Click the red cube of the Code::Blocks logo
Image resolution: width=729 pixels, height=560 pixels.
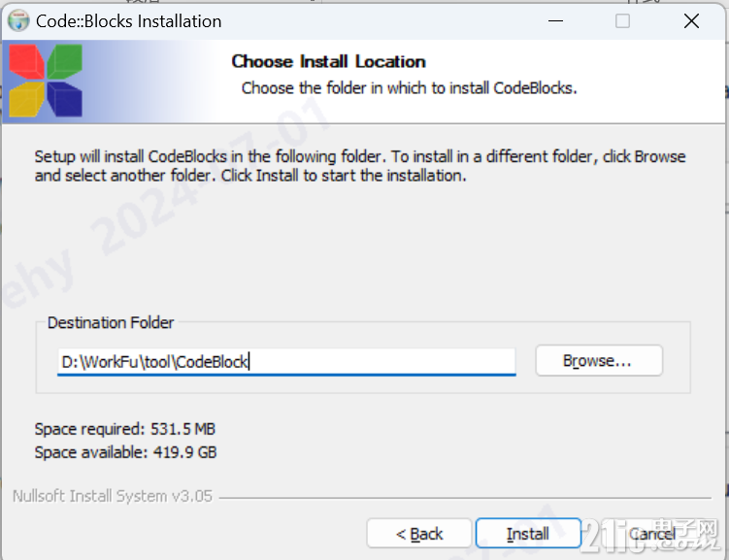26,61
